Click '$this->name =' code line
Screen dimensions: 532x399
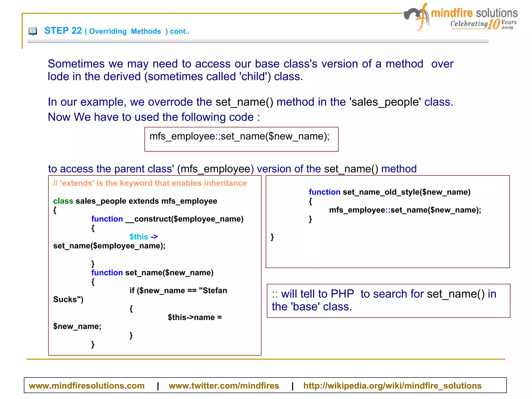195,317
